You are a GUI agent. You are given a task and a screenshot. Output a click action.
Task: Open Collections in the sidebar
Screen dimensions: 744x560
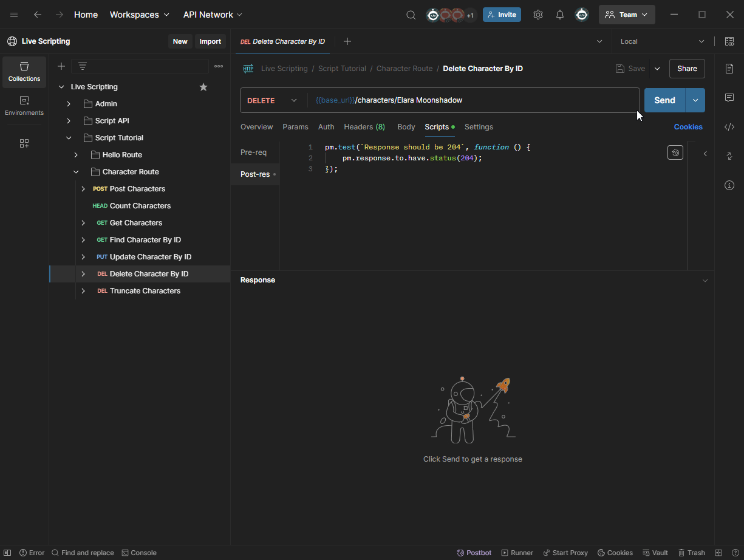coord(24,72)
